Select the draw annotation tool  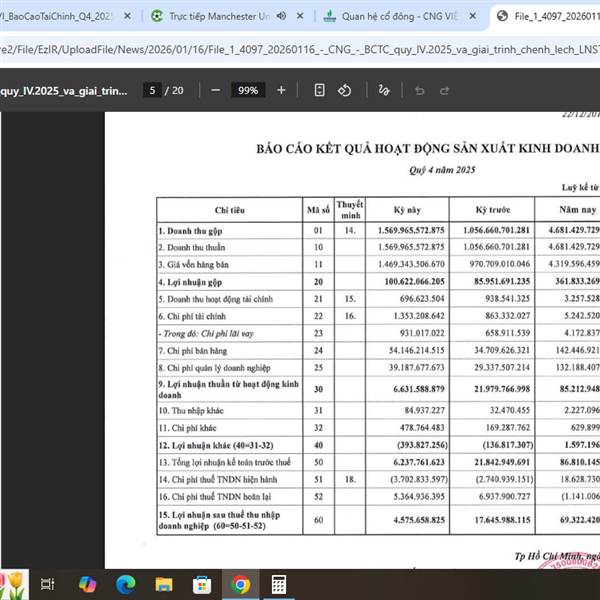[384, 91]
